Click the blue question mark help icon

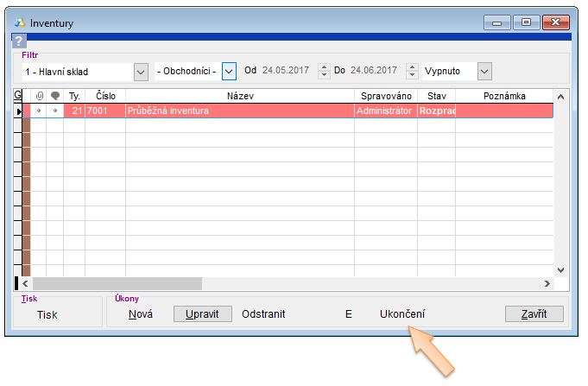point(19,41)
